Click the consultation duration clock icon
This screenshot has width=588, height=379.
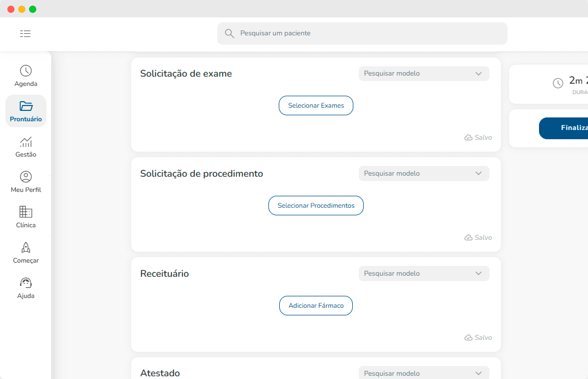point(558,83)
